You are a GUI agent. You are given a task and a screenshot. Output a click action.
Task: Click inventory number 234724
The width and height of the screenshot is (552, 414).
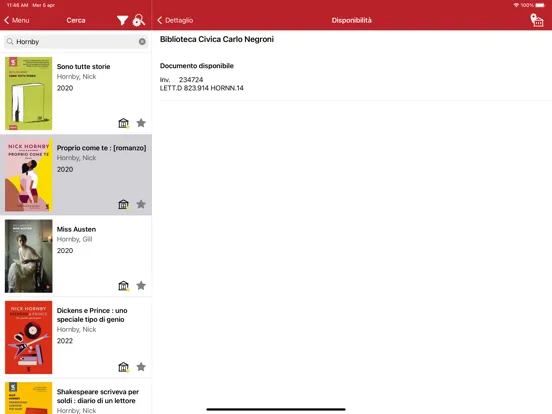pos(191,80)
